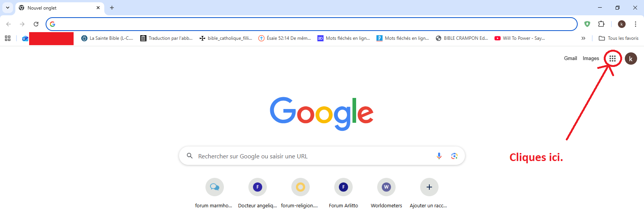
Task: Click the Google logo
Action: click(x=322, y=114)
